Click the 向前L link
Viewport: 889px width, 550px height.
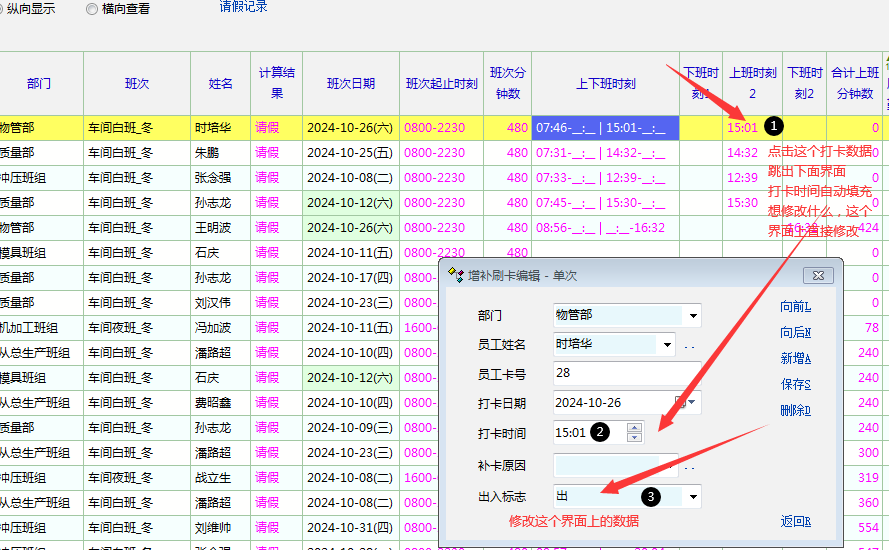795,306
